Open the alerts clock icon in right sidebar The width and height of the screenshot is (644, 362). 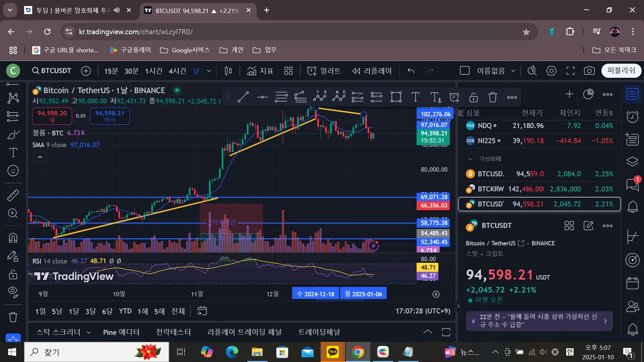click(x=632, y=117)
